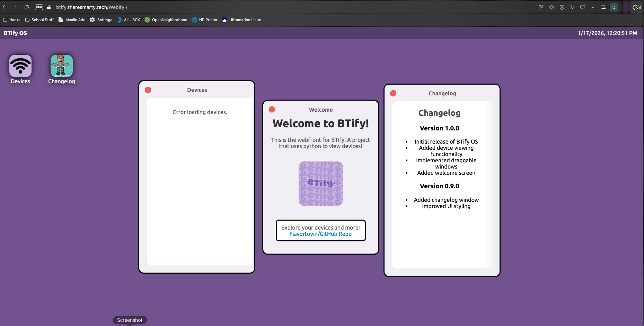Click the heart bookmark icon in toolbar

click(x=583, y=7)
